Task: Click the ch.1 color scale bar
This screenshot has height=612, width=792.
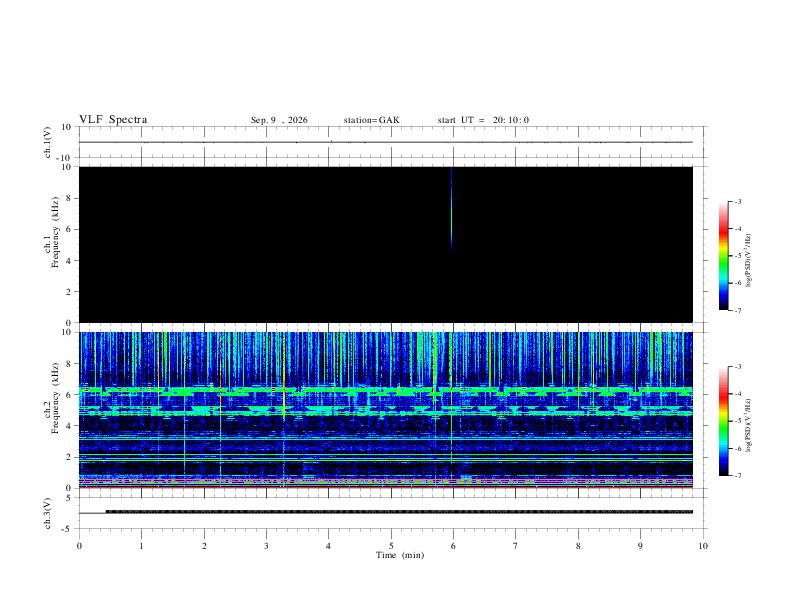Action: pyautogui.click(x=723, y=256)
